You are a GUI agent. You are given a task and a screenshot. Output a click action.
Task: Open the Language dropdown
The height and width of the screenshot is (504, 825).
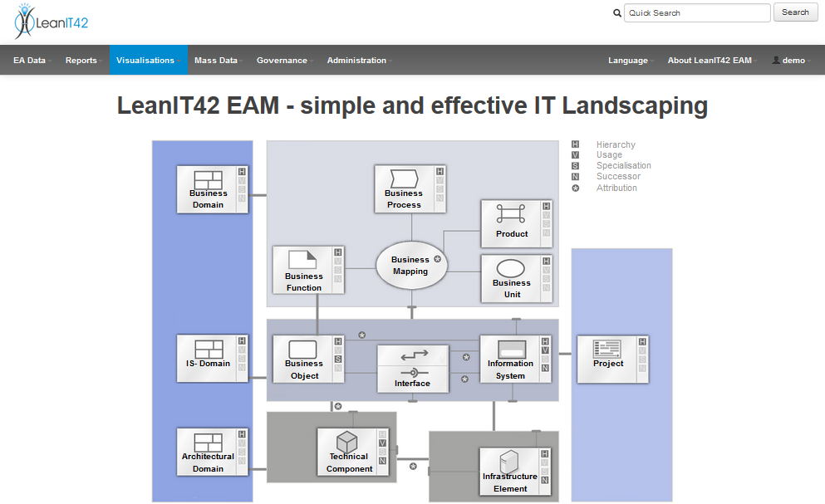[629, 60]
